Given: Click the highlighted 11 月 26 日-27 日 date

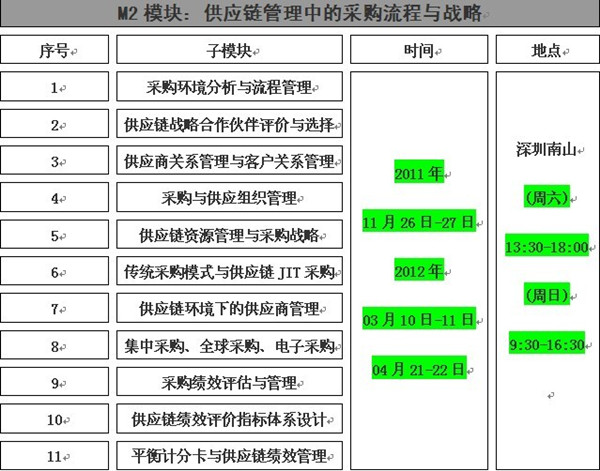Looking at the screenshot, I should tap(418, 222).
